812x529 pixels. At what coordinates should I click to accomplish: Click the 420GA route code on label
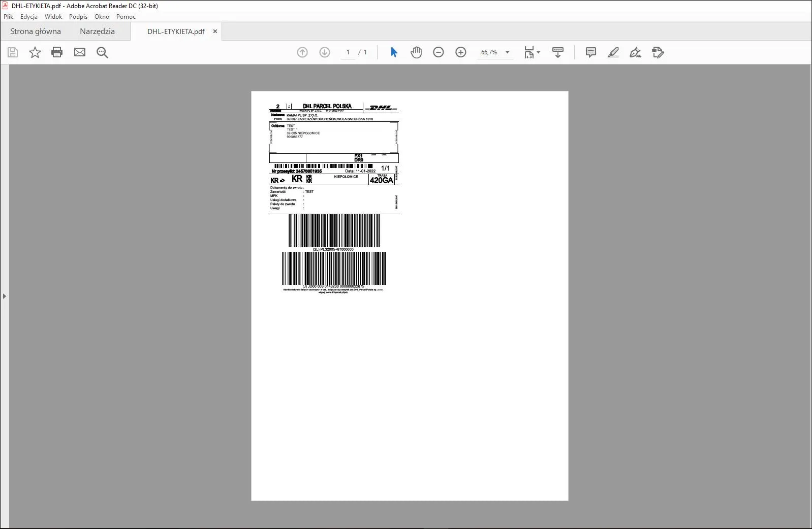tap(381, 180)
